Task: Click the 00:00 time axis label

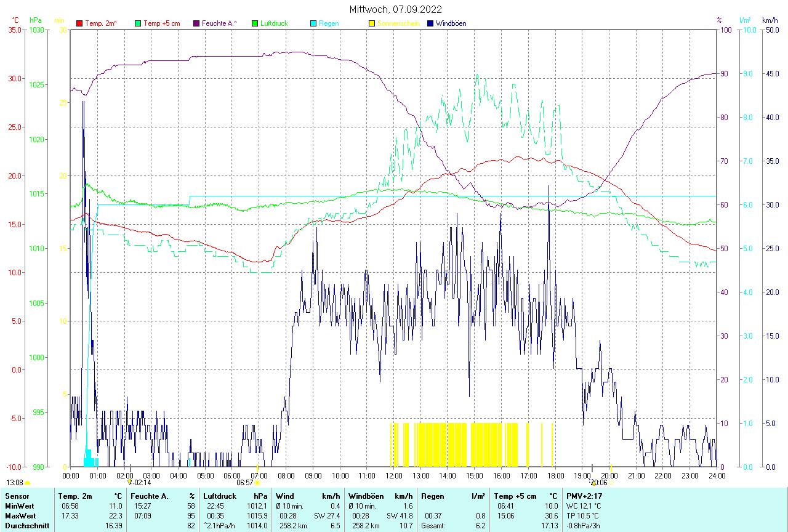Action: pyautogui.click(x=70, y=475)
